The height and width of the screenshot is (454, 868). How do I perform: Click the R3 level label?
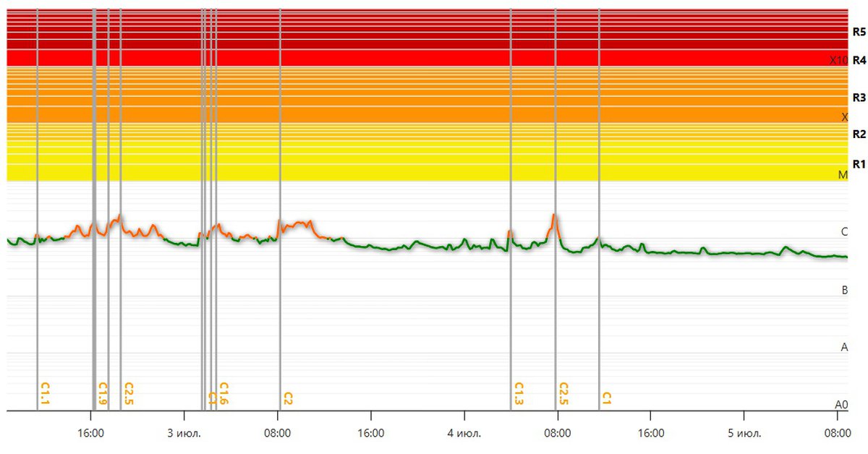click(x=859, y=97)
